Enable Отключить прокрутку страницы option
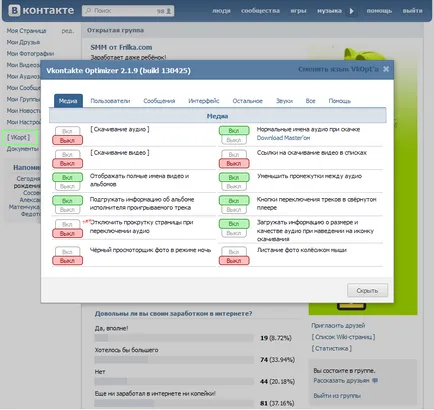434x410 pixels. 67,224
